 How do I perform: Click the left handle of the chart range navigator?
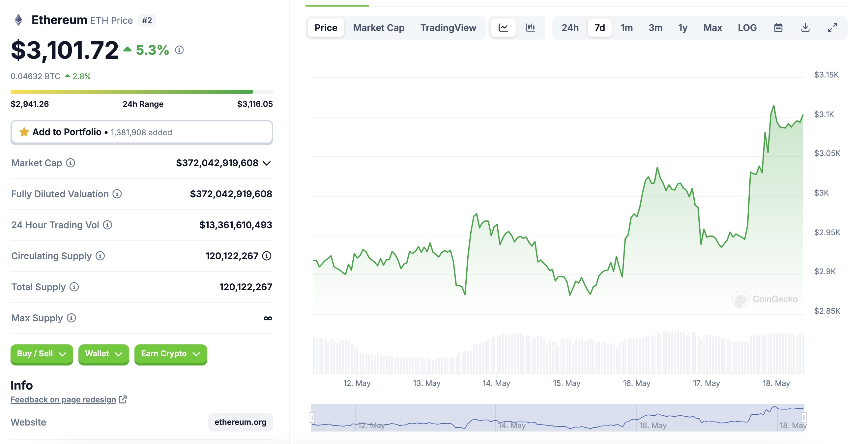coord(312,418)
